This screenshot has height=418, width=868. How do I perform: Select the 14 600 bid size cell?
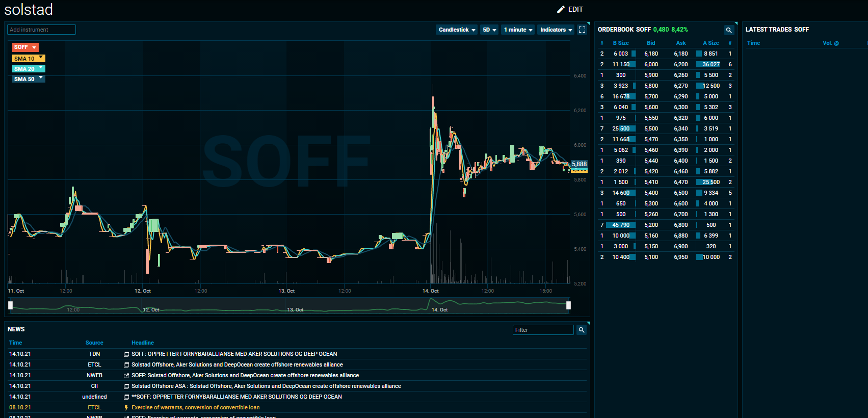[621, 193]
